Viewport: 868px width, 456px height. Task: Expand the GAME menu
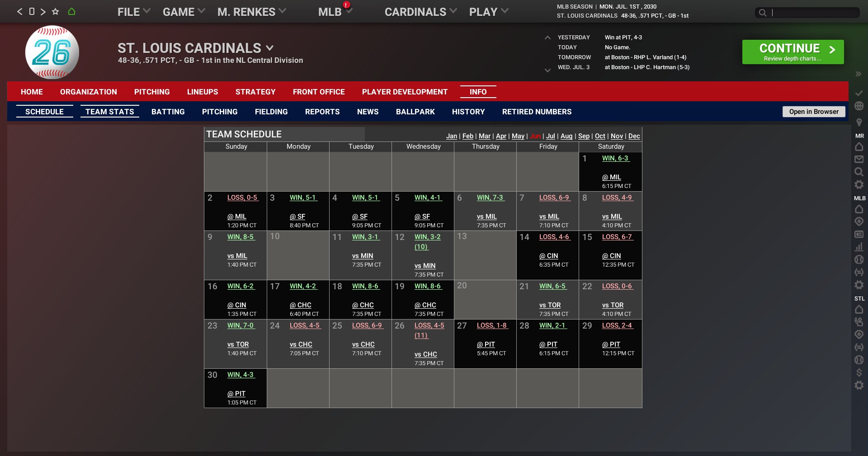pos(184,12)
